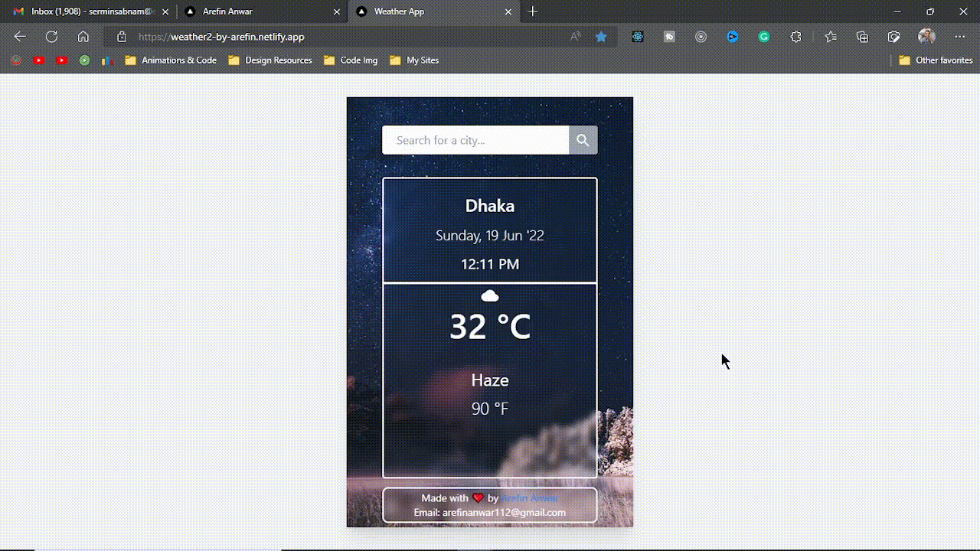
Task: Expand the Animations & Code bookmarks folder
Action: [171, 60]
